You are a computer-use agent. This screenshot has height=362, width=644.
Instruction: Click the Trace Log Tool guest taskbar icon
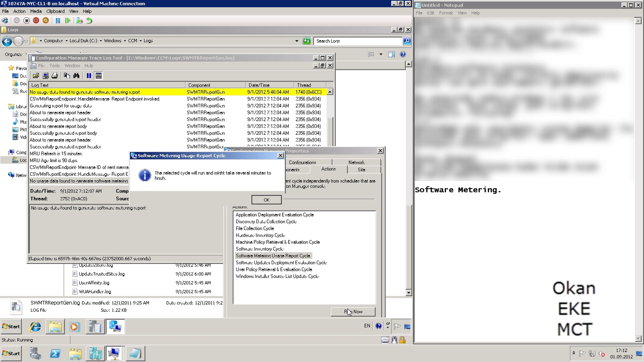coord(95,327)
